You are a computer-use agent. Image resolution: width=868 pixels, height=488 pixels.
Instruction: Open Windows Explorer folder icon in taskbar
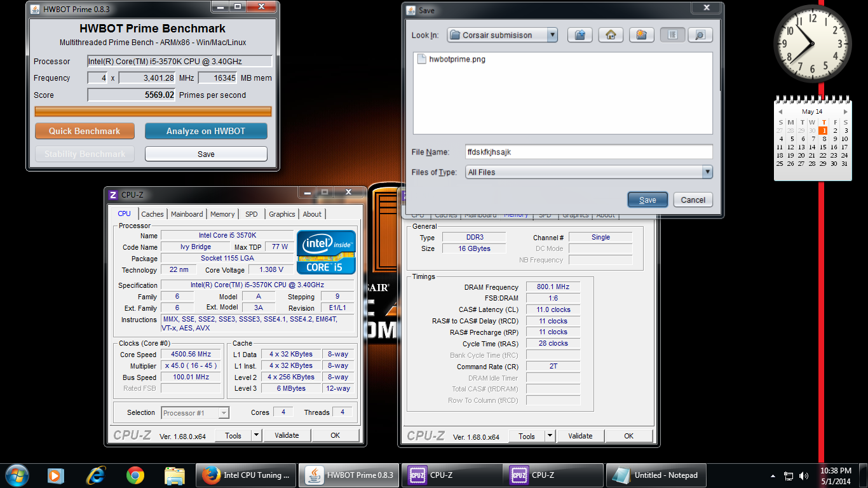click(174, 475)
